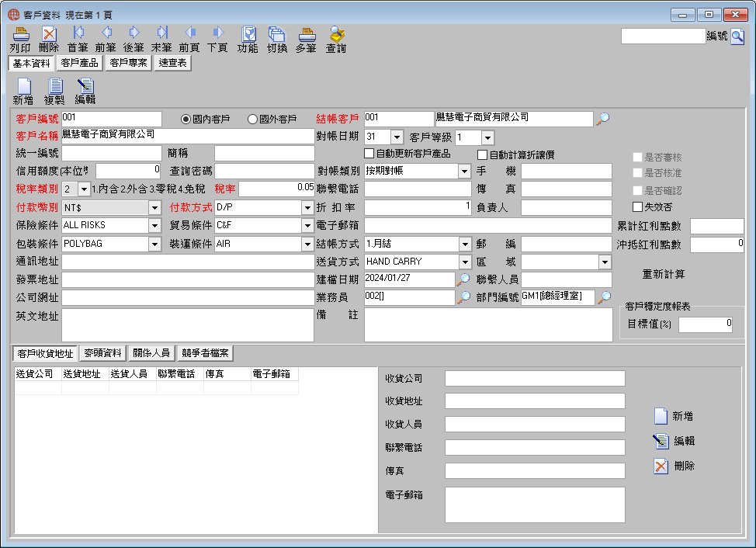Focus the 電子郵箱 field in customer form
This screenshot has width=756, height=548.
[488, 225]
